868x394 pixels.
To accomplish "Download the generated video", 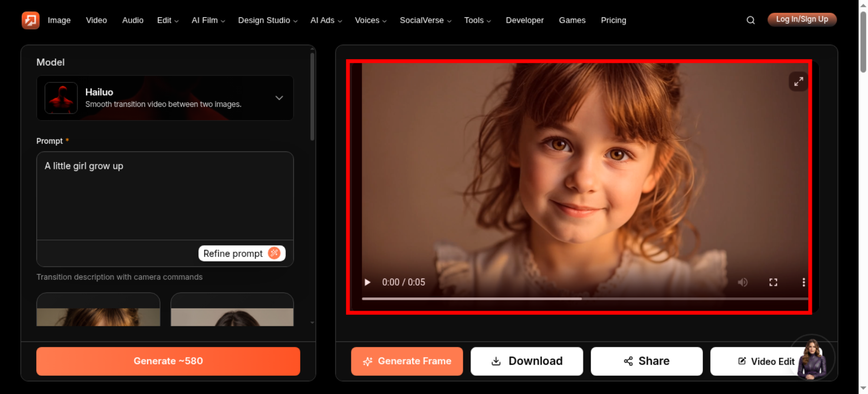I will pos(526,361).
